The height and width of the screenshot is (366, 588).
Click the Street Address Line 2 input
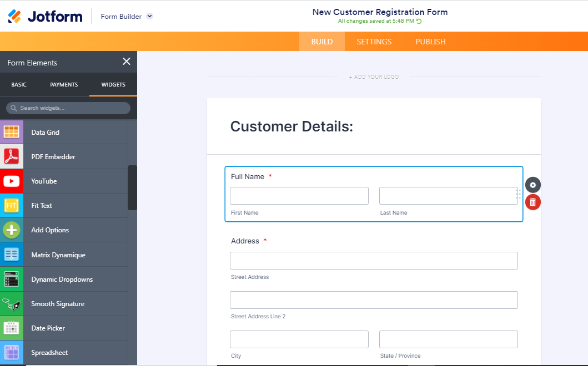click(x=374, y=299)
